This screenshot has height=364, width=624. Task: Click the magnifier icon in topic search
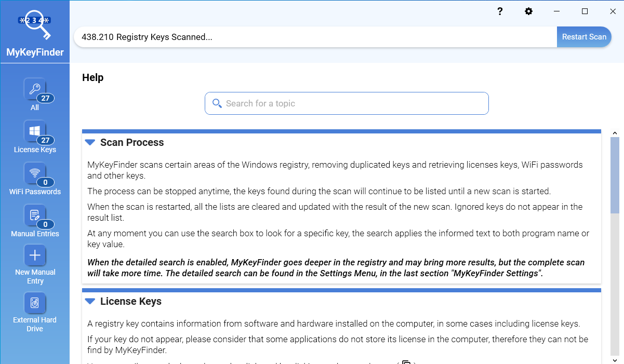(217, 103)
